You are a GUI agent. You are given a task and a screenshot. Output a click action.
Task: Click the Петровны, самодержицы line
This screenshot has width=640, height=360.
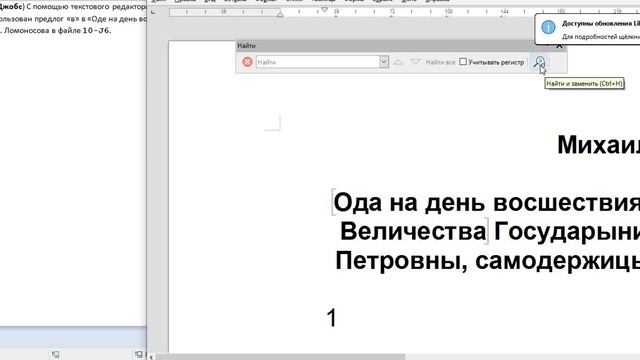pyautogui.click(x=487, y=260)
